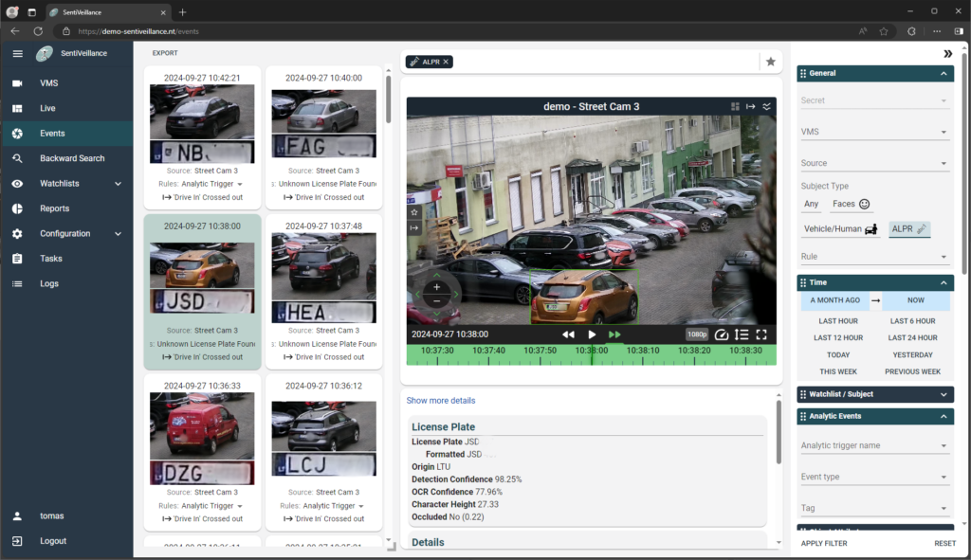Click the 10:38:10 mark on the timeline
Screen dimensions: 971x560
[x=644, y=350]
